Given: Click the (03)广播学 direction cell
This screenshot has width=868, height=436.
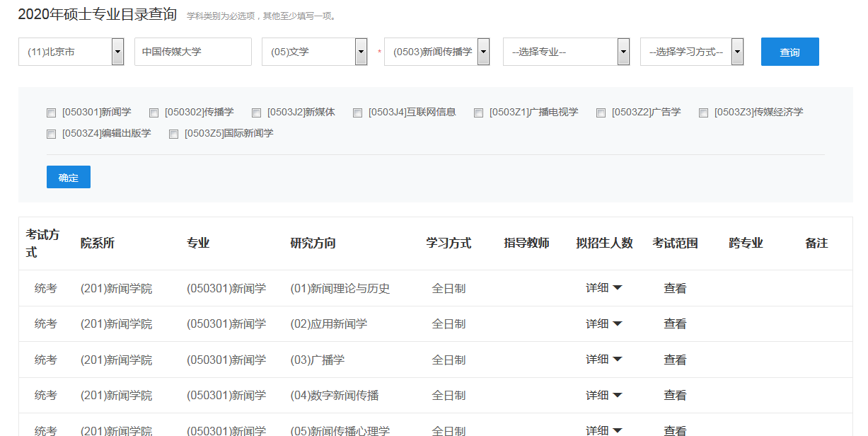Looking at the screenshot, I should (x=318, y=360).
